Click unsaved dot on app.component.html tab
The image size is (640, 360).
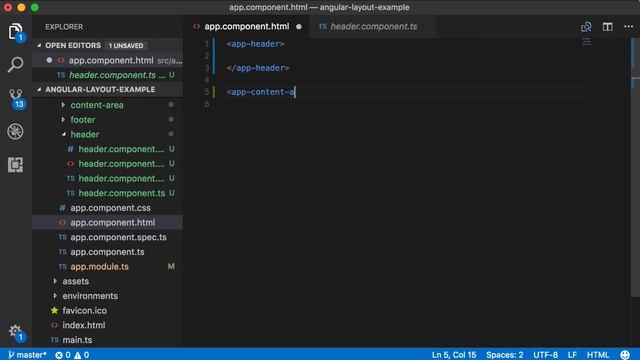[x=299, y=27]
